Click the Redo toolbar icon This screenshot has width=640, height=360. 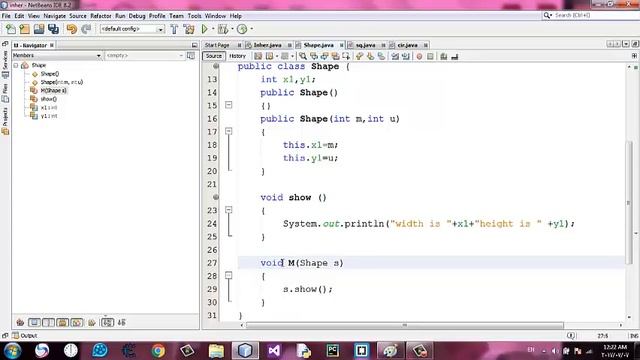(x=86, y=29)
